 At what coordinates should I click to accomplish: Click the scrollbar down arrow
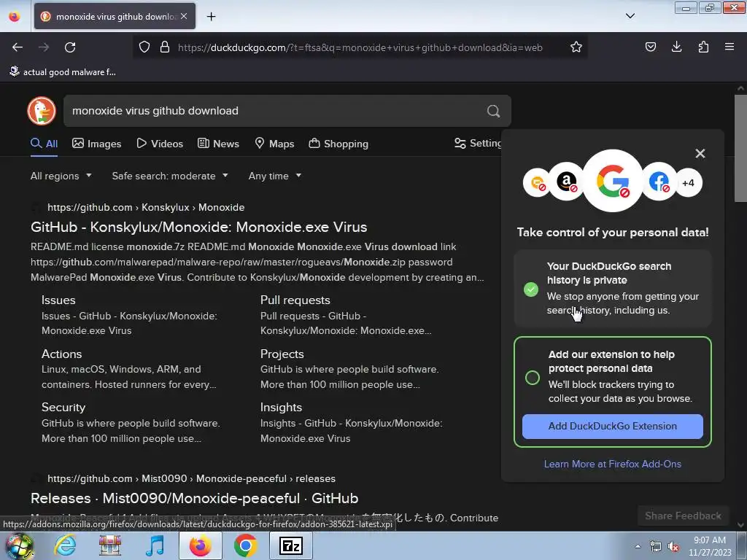(x=740, y=525)
